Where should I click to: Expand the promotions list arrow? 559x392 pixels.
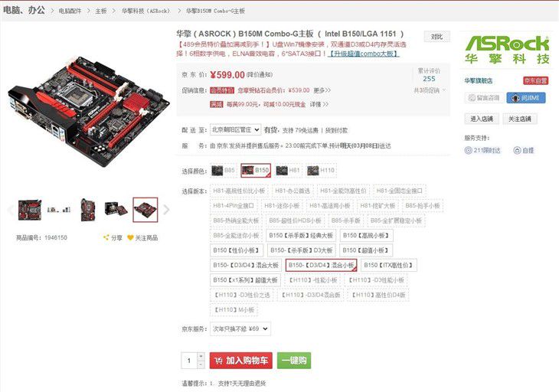tap(444, 90)
